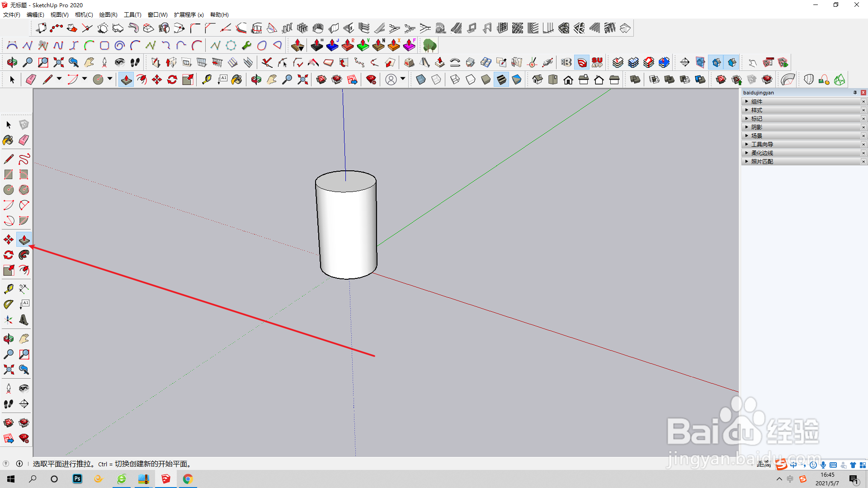Pick the Freehand drawing tool
Screen dimensions: 868x488
coord(24,159)
